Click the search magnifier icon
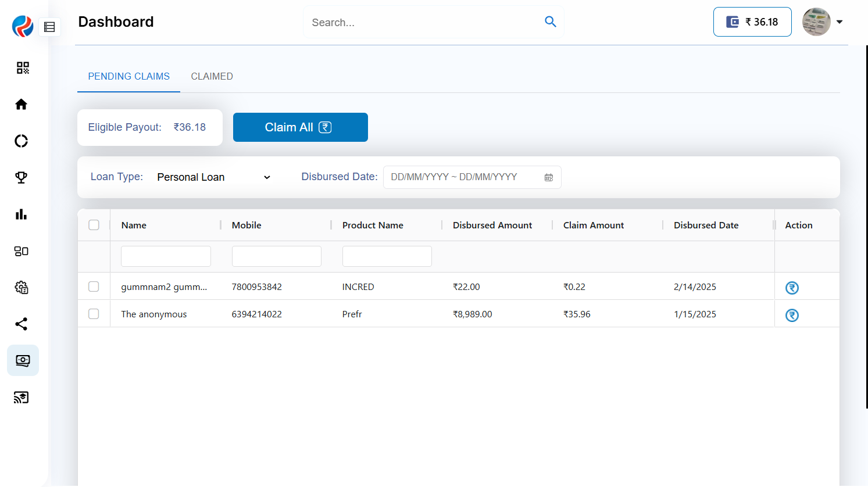The height and width of the screenshot is (487, 868). (550, 22)
